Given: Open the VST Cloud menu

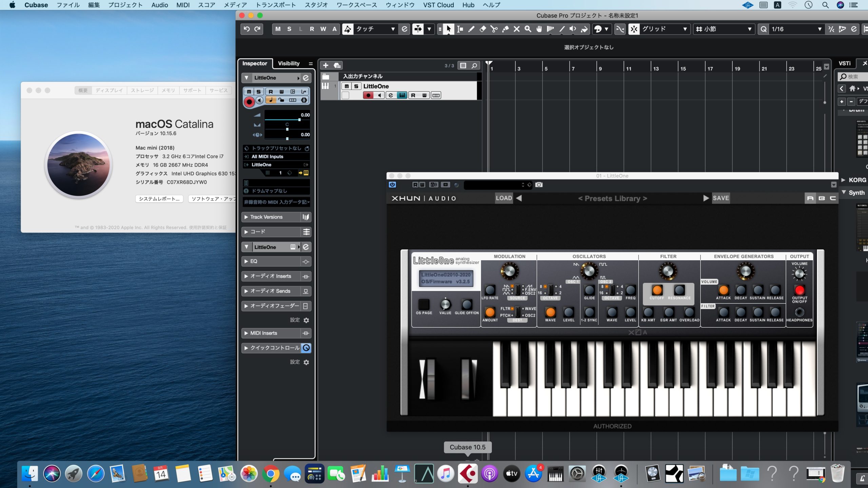Looking at the screenshot, I should [x=438, y=5].
